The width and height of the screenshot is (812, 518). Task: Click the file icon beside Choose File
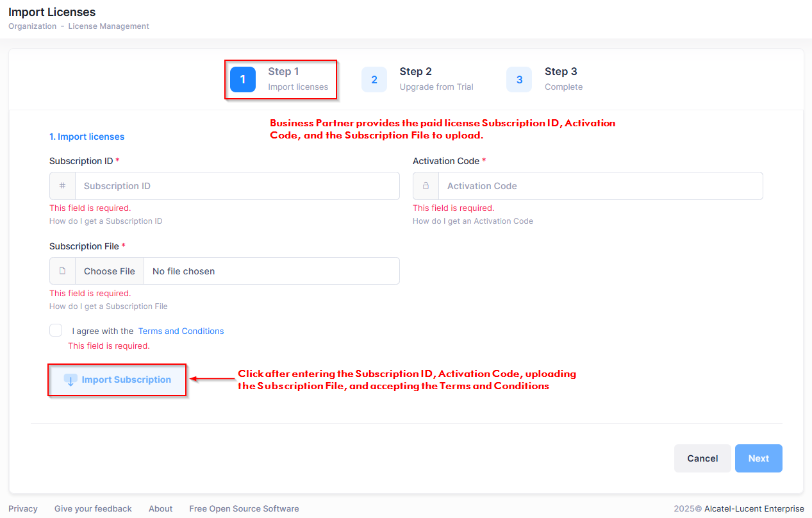click(x=62, y=271)
